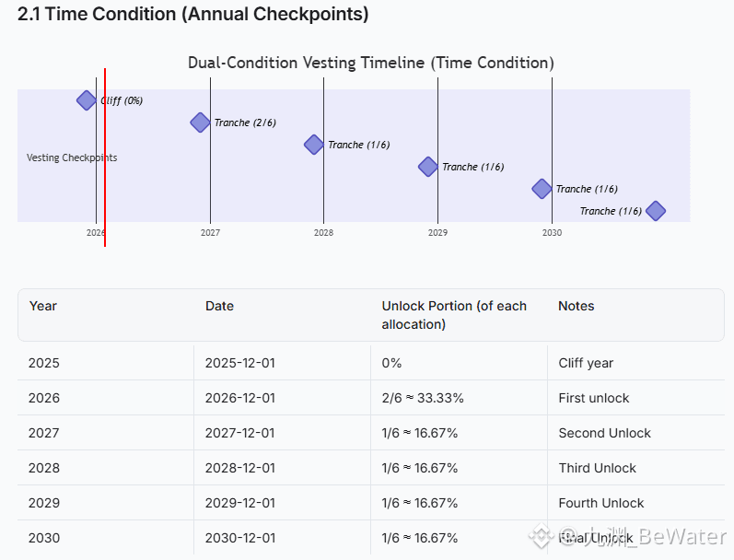Select the 2026-12-01 date cell
Screen dimensions: 734x560
click(x=240, y=398)
